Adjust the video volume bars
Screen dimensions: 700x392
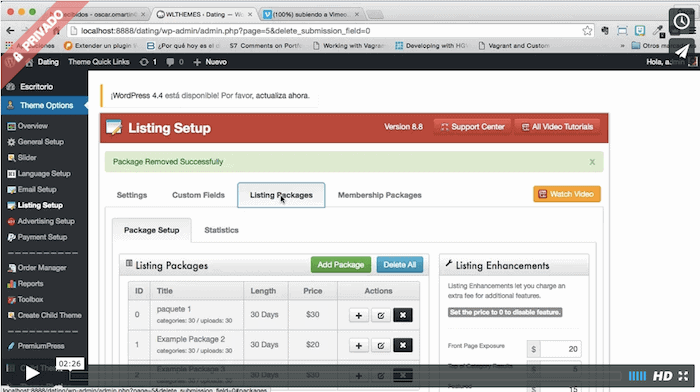[x=637, y=376]
